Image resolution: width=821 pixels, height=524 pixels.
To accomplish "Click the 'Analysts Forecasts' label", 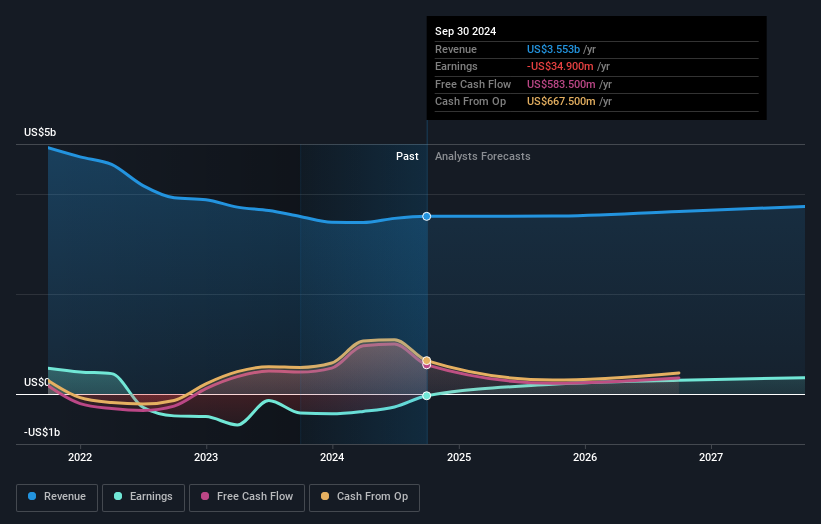I will 482,156.
